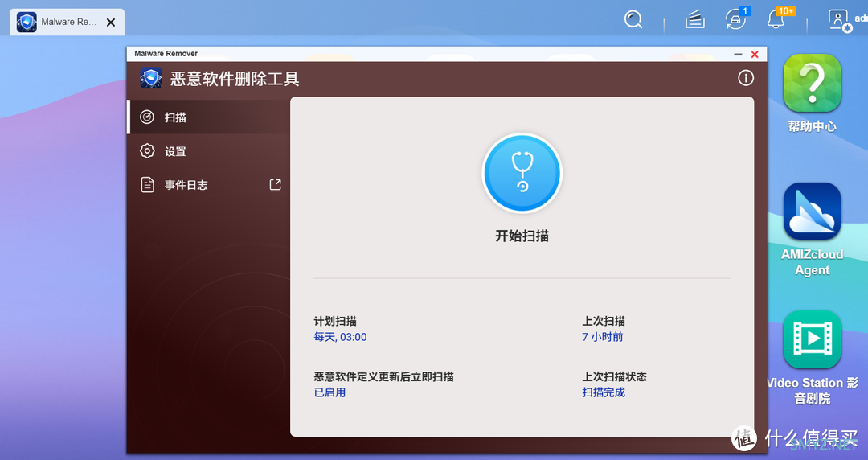Viewport: 868px width, 460px height.
Task: Open the Scan section in sidebar
Action: click(209, 117)
